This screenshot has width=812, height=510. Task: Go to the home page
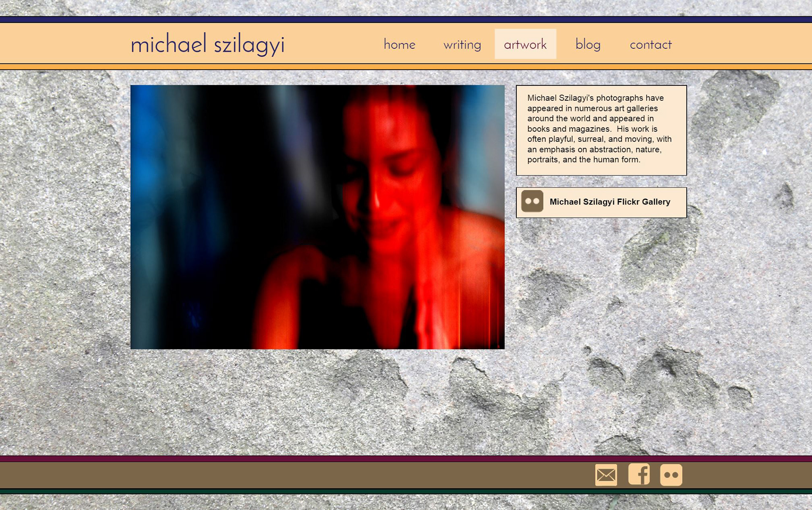coord(399,44)
